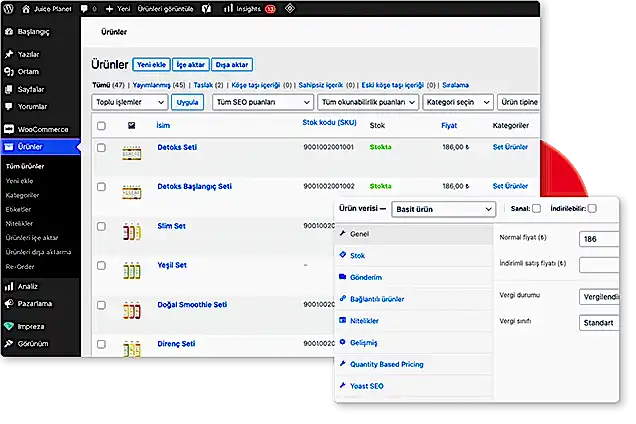Open Impreza diamond icon
Screen dimensions: 636x424
click(x=9, y=326)
